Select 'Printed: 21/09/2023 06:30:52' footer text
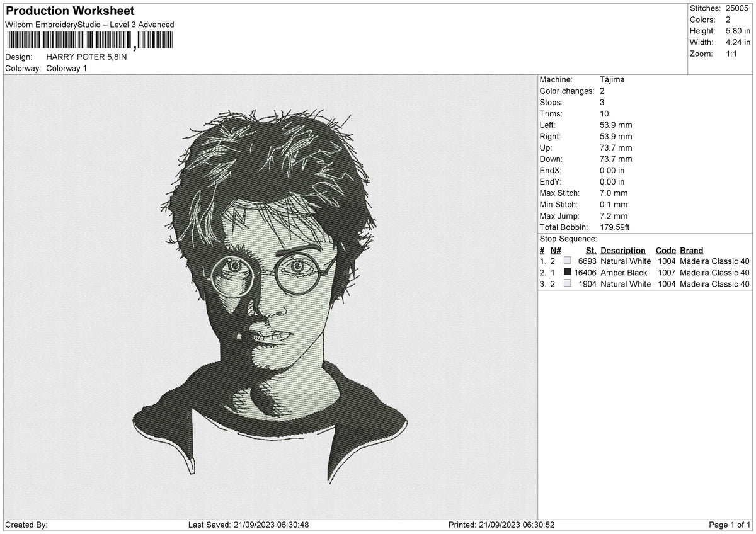 pos(501,525)
